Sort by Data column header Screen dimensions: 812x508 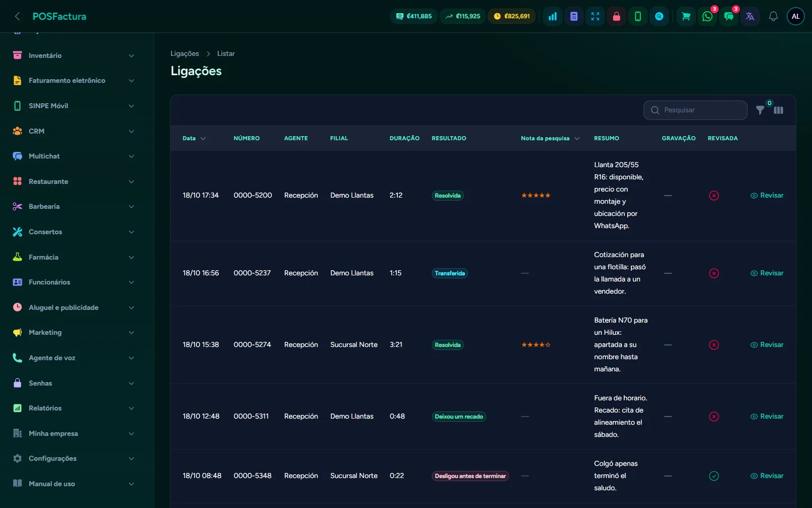194,138
